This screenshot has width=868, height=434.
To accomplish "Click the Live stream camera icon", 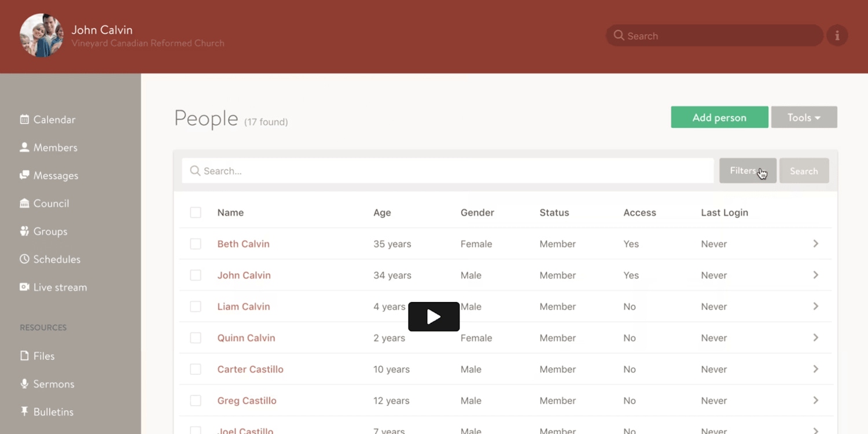I will (24, 287).
